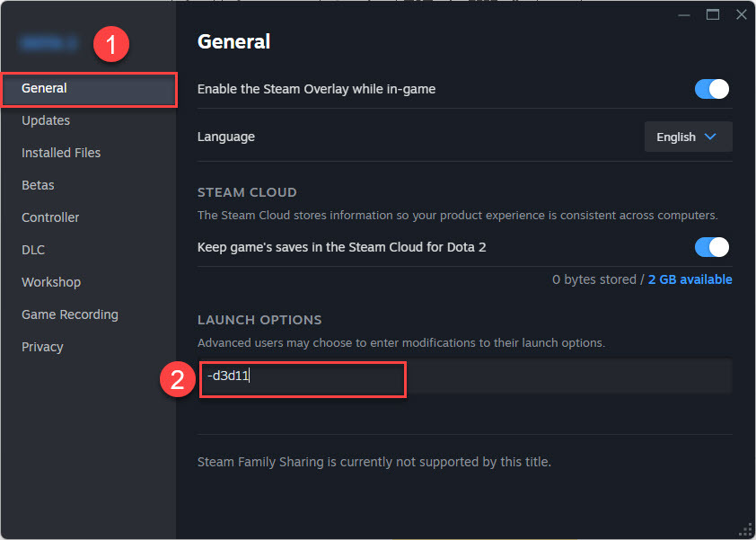Click the red badge numbered 1
Image resolution: width=756 pixels, height=540 pixels.
(x=112, y=43)
